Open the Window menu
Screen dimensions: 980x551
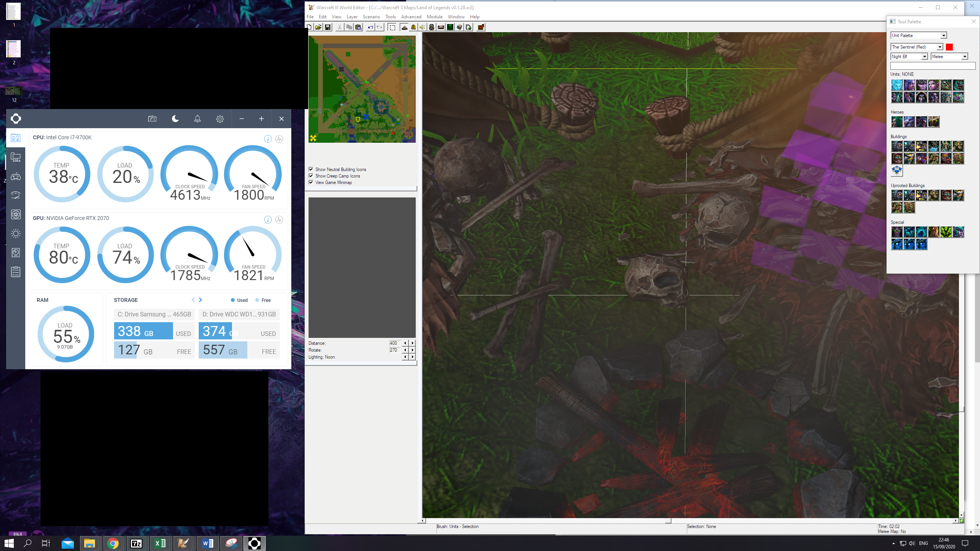(x=456, y=17)
